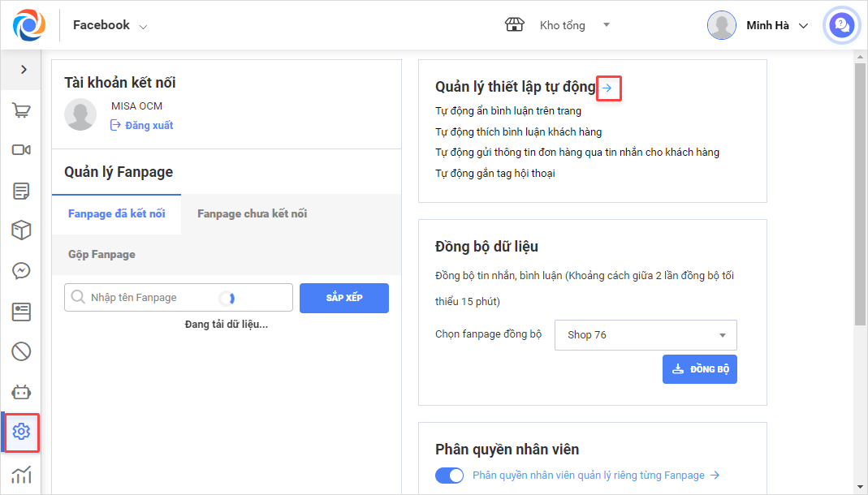Open the Messenger conversations icon
This screenshot has height=495, width=868.
point(21,271)
